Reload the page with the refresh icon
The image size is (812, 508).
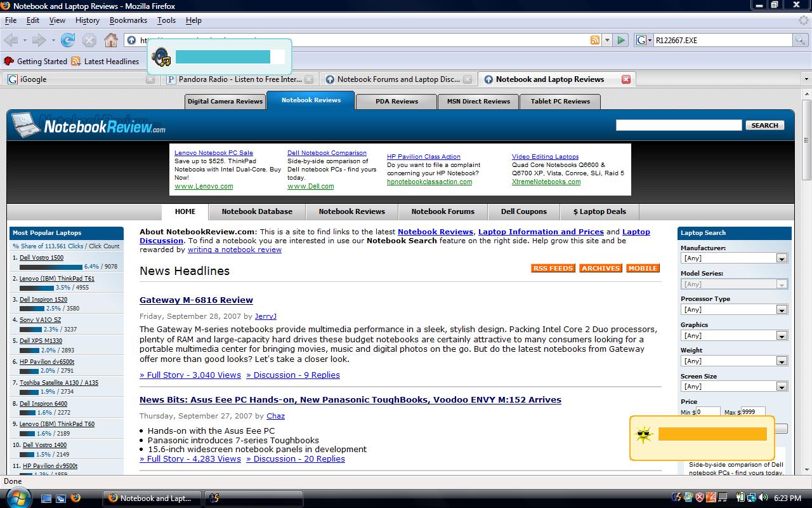point(68,40)
